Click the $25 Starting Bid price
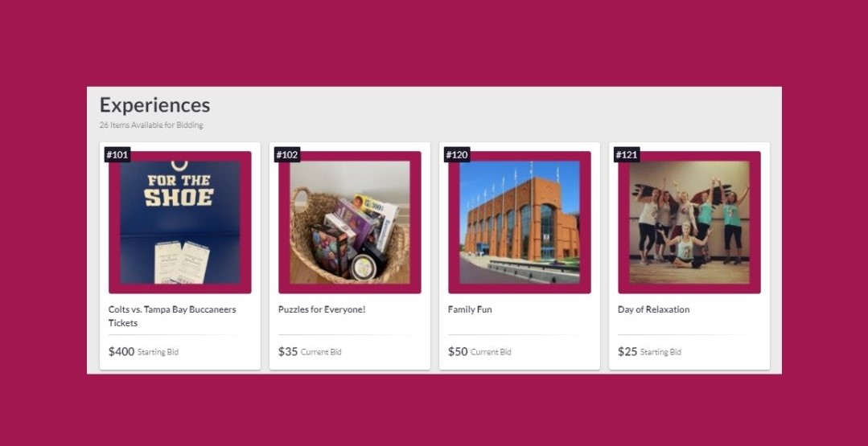Image resolution: width=868 pixels, height=446 pixels. click(650, 351)
